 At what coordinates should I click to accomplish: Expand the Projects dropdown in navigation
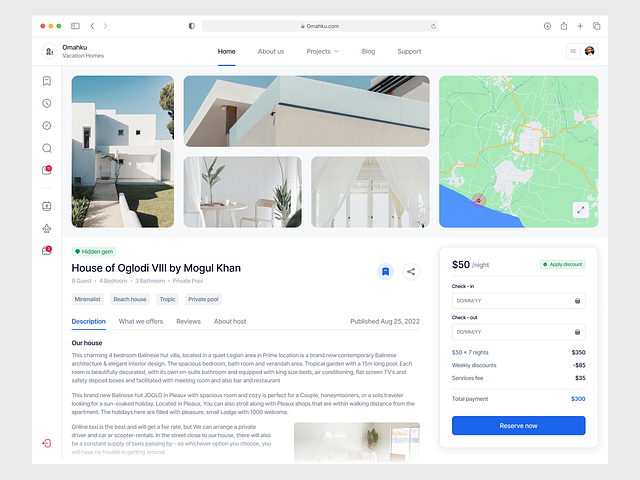click(x=322, y=51)
